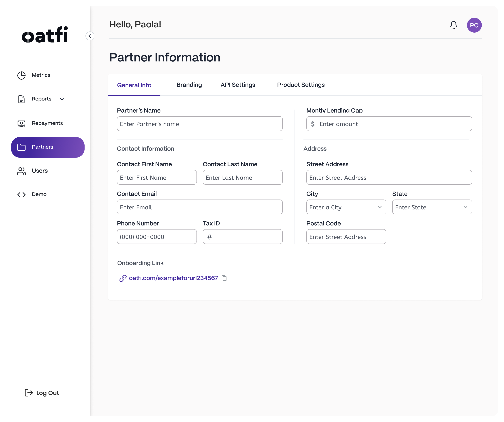Click the "Onboarding Link" label
The height and width of the screenshot is (422, 504).
pos(140,263)
